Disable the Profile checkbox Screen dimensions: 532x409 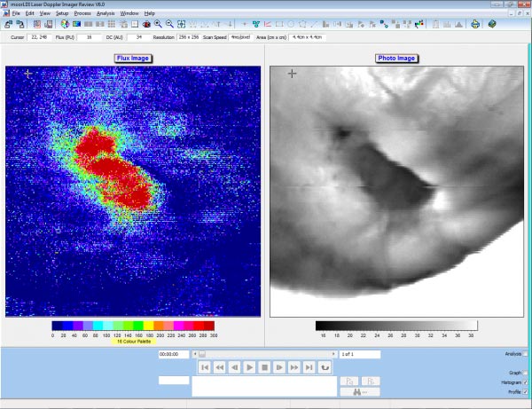[525, 390]
